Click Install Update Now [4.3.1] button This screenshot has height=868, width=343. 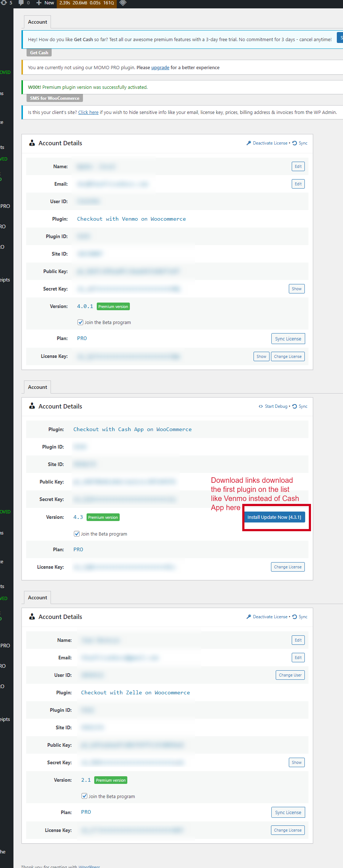(274, 517)
